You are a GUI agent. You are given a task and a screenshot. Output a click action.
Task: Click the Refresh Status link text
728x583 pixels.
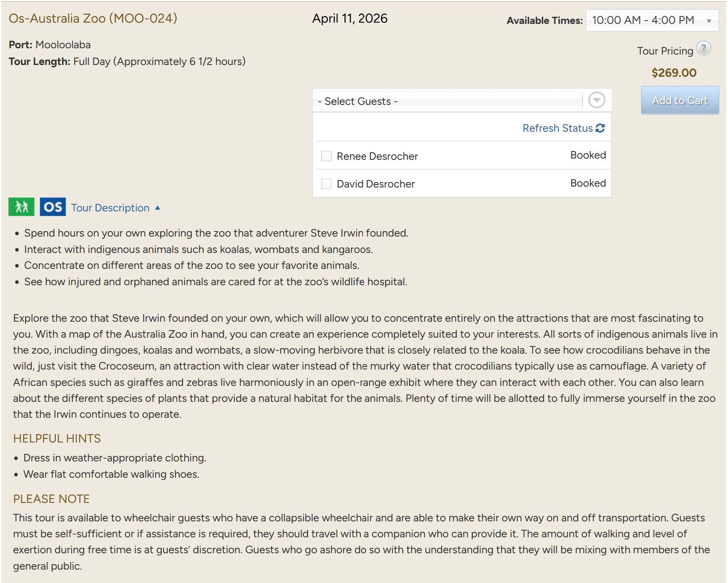click(557, 128)
